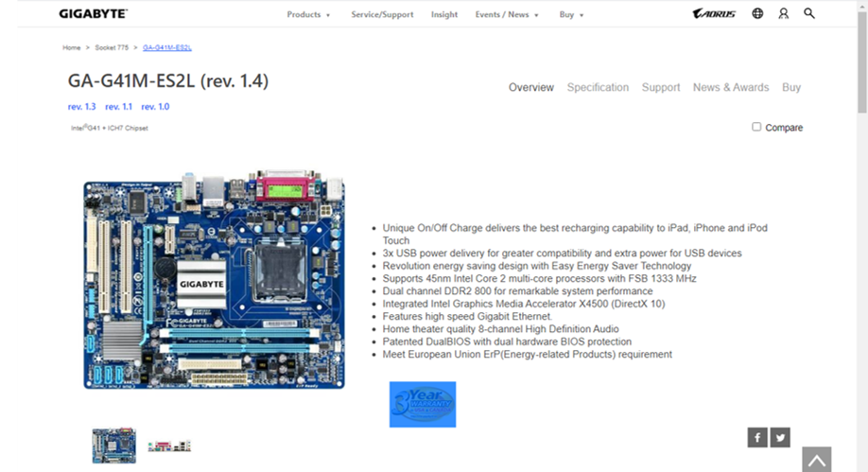Image resolution: width=868 pixels, height=472 pixels.
Task: Expand the Events / News dropdown
Action: (507, 14)
